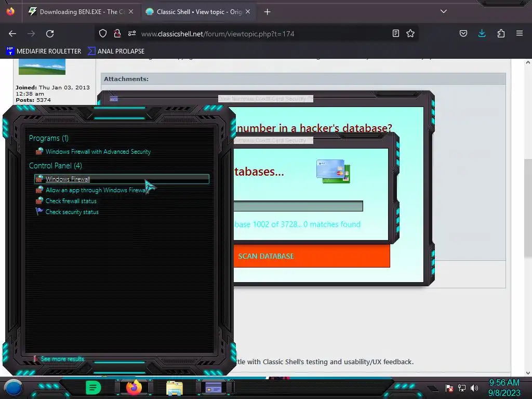Image resolution: width=532 pixels, height=399 pixels.
Task: Click the scrollbar up arrow
Action: 528,62
